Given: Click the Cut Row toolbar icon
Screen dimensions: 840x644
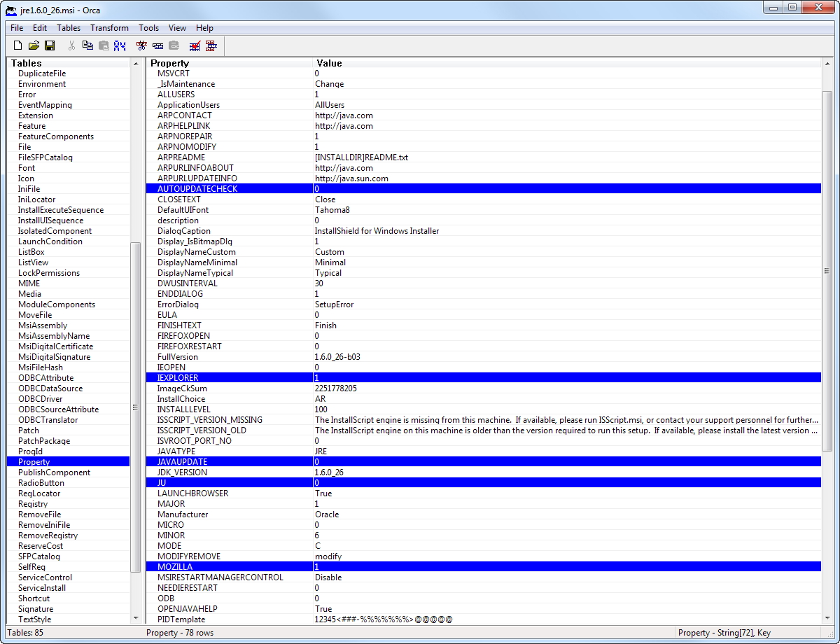Looking at the screenshot, I should (141, 45).
